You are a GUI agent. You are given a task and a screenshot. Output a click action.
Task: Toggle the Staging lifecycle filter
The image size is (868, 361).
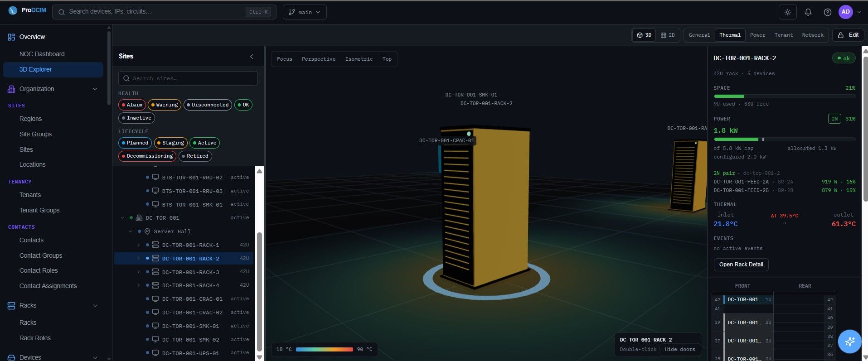tap(171, 143)
